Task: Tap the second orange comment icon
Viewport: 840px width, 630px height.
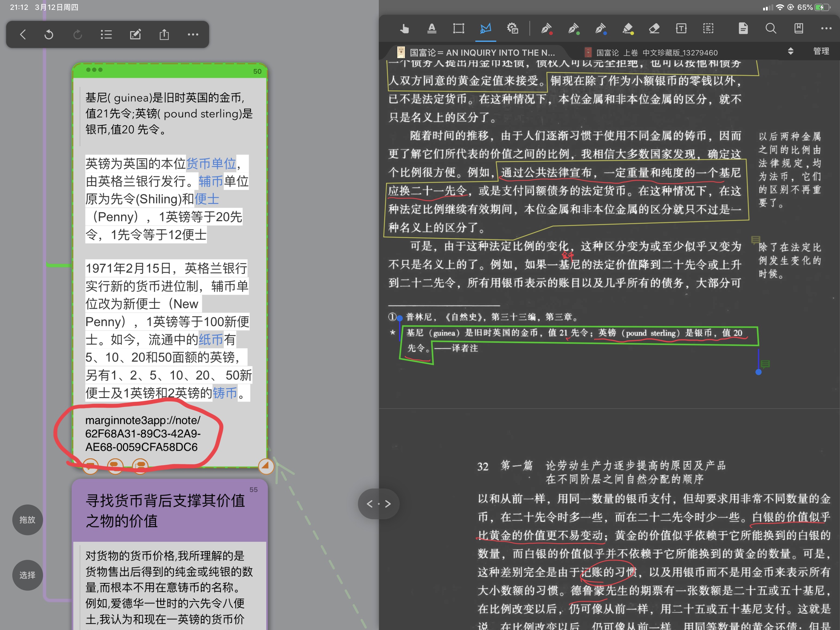Action: (x=115, y=466)
